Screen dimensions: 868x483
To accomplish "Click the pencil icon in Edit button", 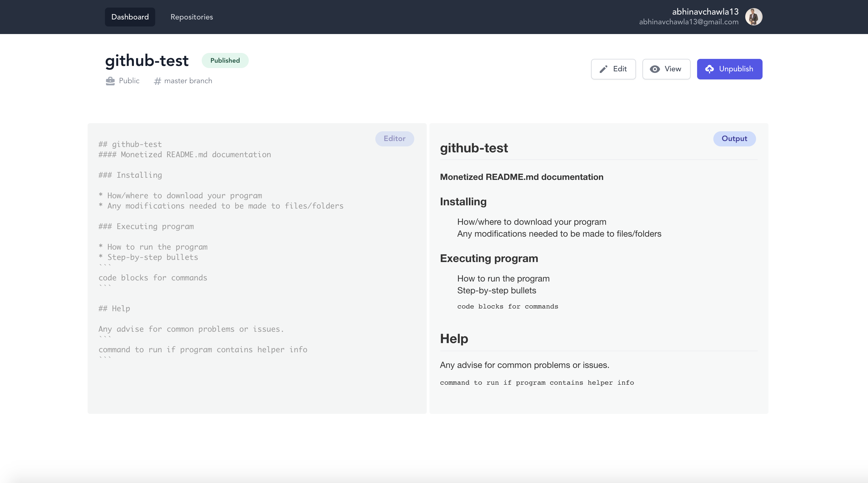I will tap(603, 69).
